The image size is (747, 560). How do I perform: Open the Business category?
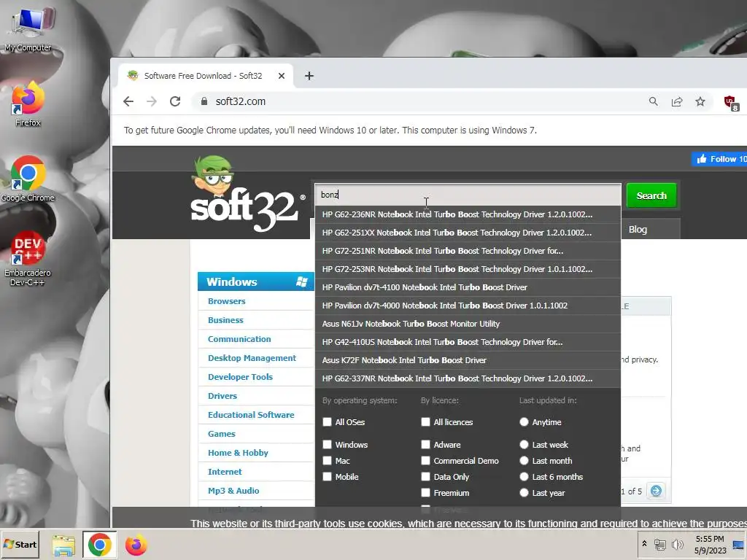(x=226, y=320)
